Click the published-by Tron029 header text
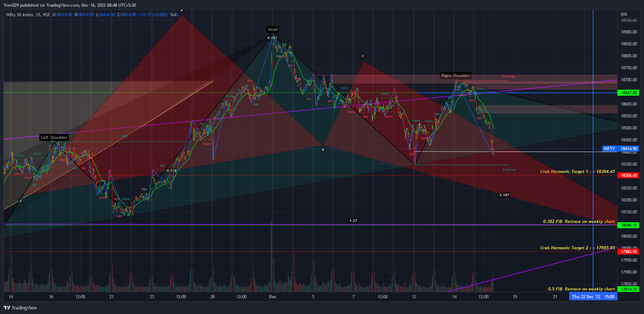This screenshot has width=644, height=314. (x=70, y=5)
